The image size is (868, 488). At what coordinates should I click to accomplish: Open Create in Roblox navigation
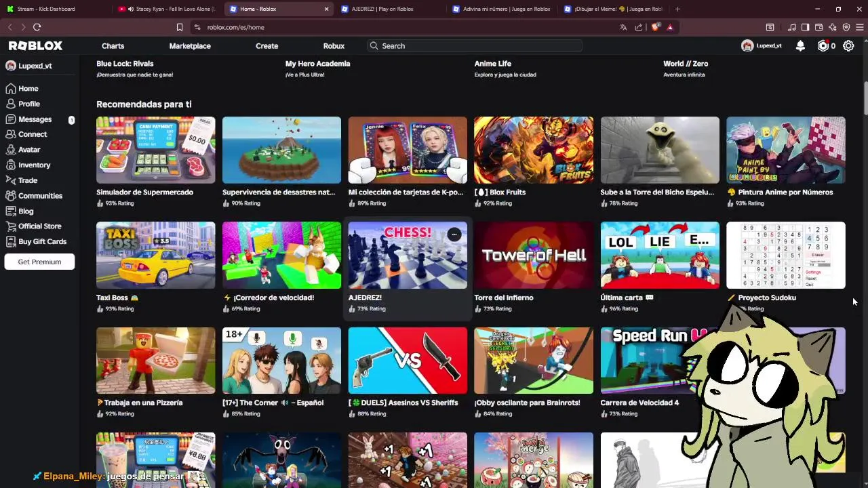[x=267, y=45]
